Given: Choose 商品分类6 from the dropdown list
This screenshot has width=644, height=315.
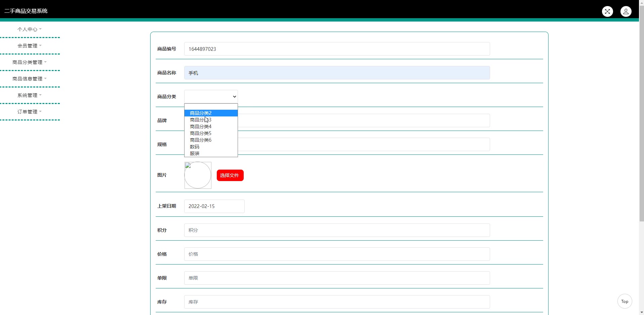Looking at the screenshot, I should tap(211, 140).
